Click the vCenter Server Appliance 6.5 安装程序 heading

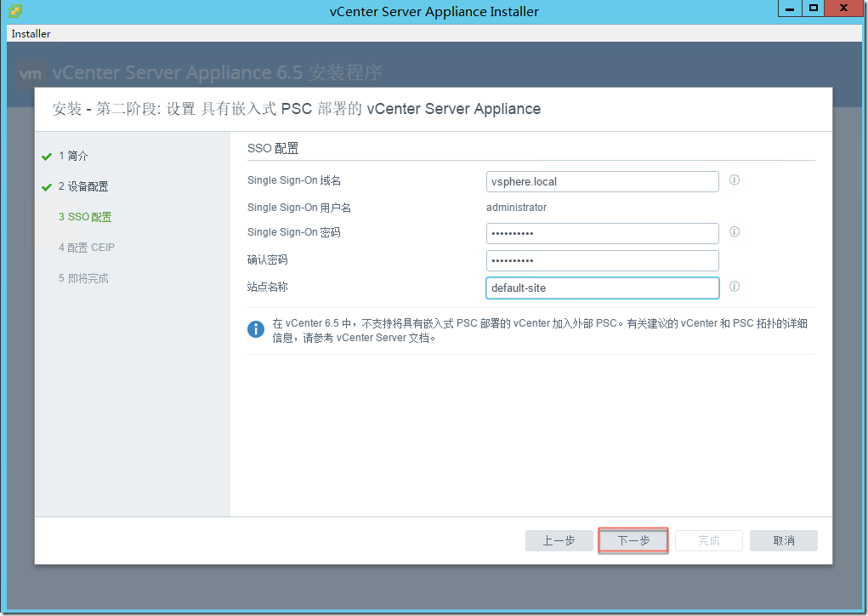tap(217, 72)
